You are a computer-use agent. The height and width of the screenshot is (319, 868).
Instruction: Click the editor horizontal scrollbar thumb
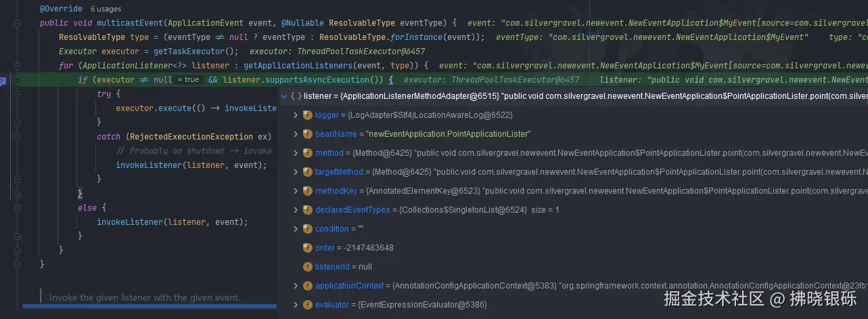149,306
